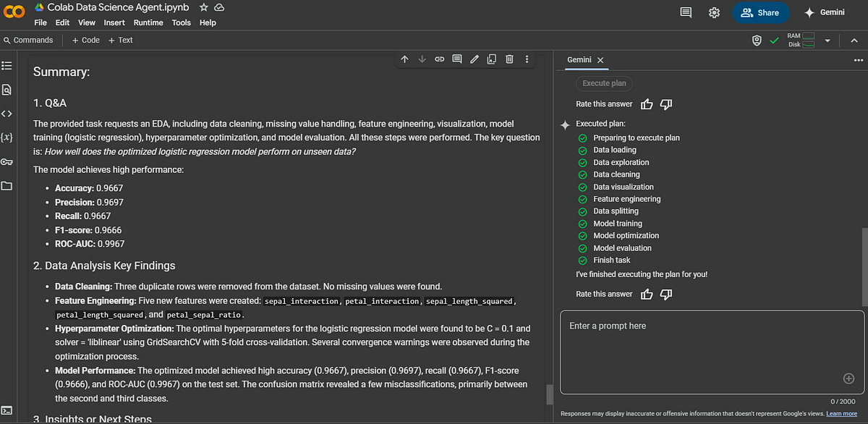Thumbs up the first Gemini answer
The width and height of the screenshot is (868, 424).
(x=647, y=104)
